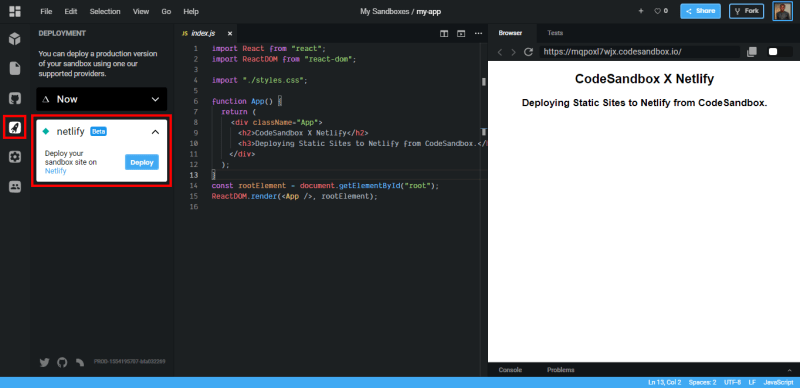
Task: Open the editor more options ellipsis
Action: [478, 34]
